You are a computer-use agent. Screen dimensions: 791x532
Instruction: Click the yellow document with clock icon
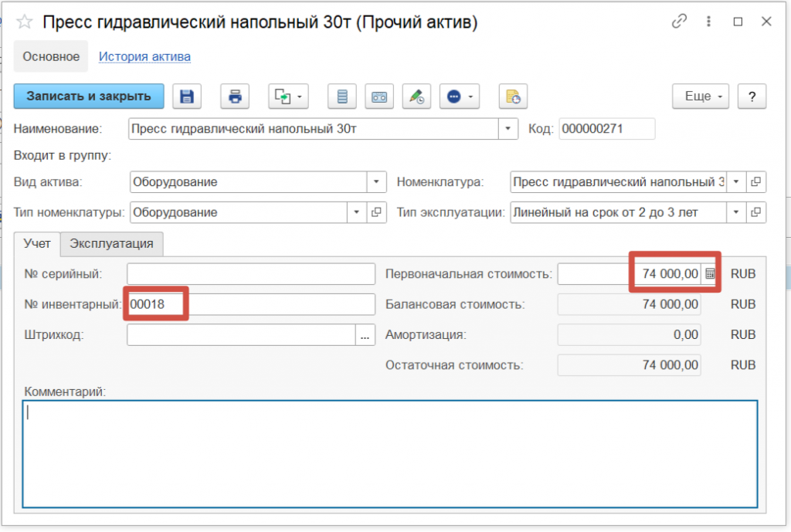pyautogui.click(x=513, y=97)
